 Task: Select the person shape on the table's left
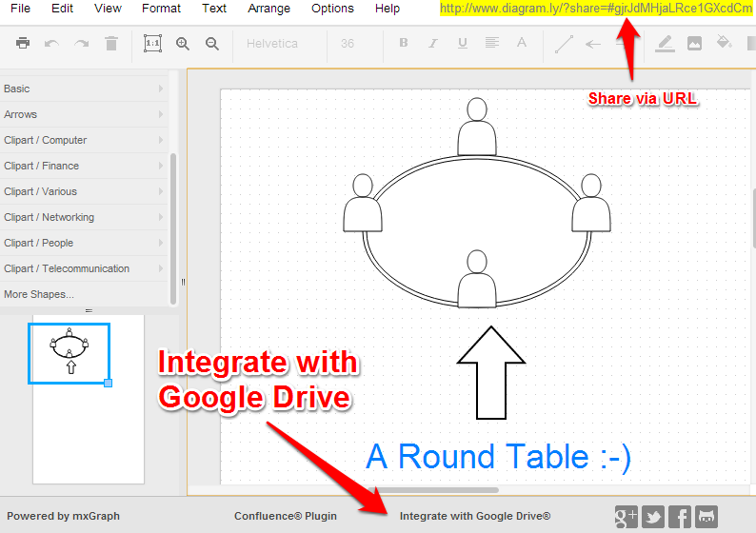point(363,203)
